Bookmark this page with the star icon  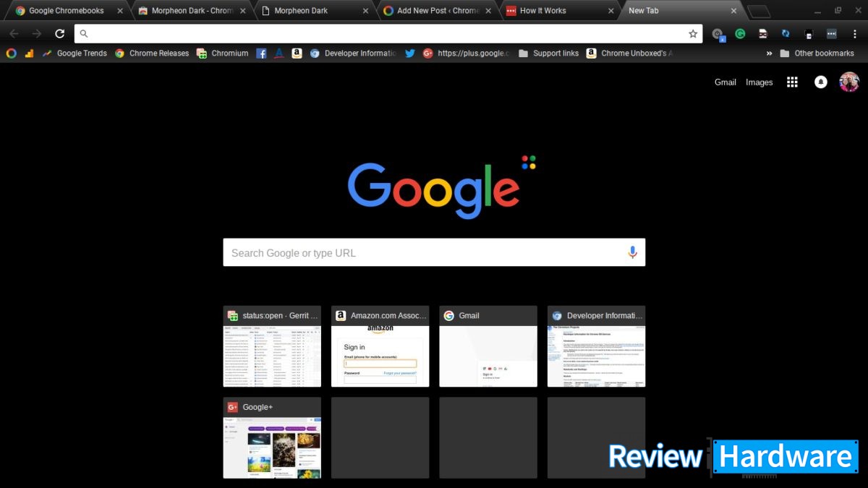(693, 33)
